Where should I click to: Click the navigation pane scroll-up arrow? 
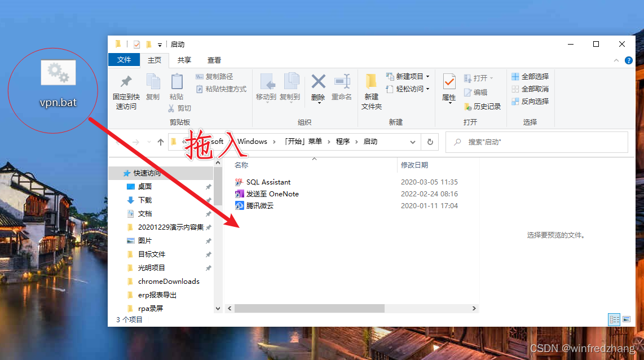218,163
